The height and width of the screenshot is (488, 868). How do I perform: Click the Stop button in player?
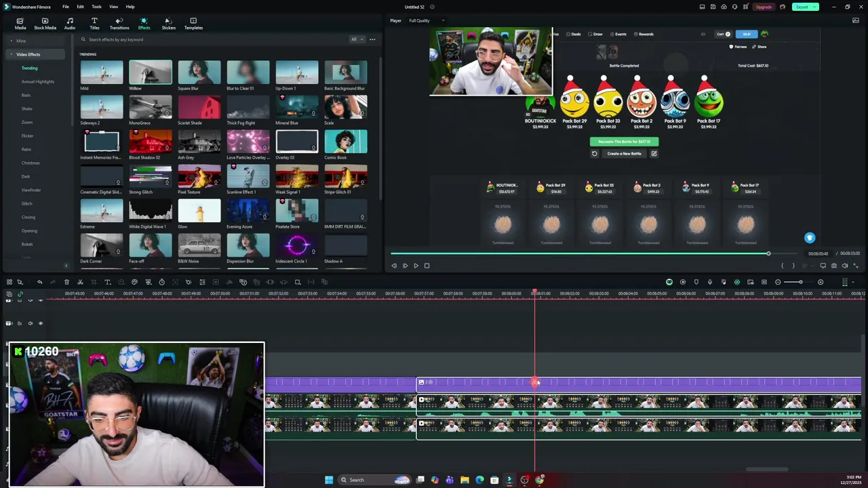[x=427, y=266]
